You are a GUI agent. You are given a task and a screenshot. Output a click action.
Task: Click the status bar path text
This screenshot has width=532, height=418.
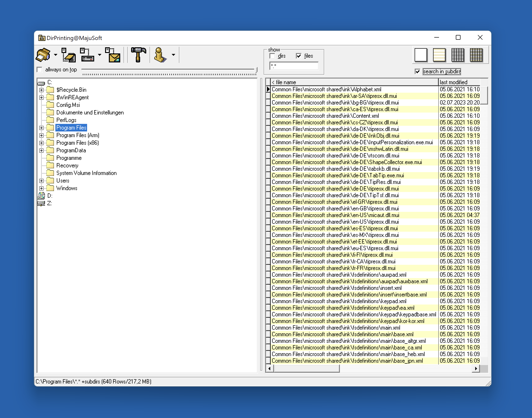[x=93, y=382]
